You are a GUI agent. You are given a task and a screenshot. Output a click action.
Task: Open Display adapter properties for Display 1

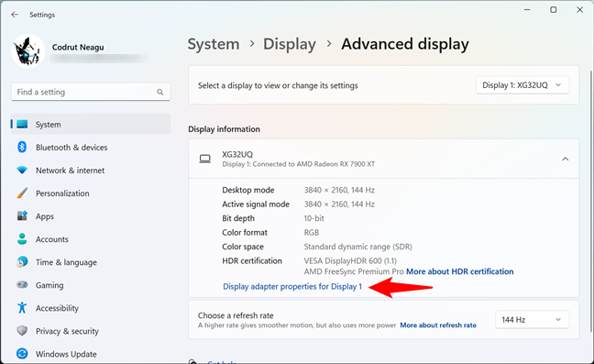tap(292, 286)
